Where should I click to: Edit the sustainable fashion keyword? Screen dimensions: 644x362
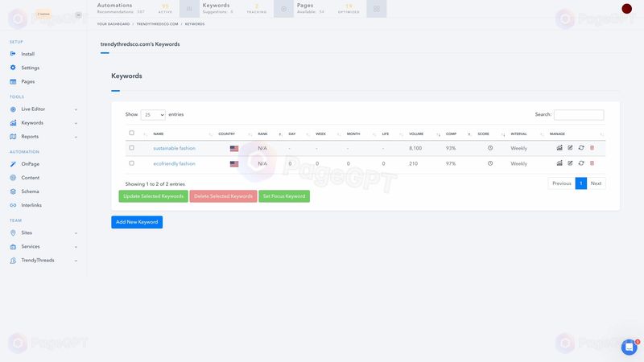point(570,148)
